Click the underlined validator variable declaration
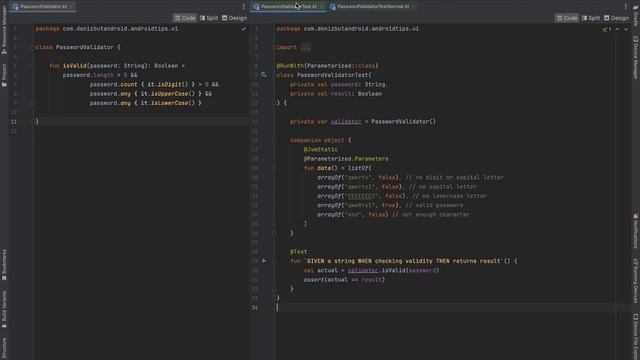Screen dimensions: 640x360 [346, 122]
